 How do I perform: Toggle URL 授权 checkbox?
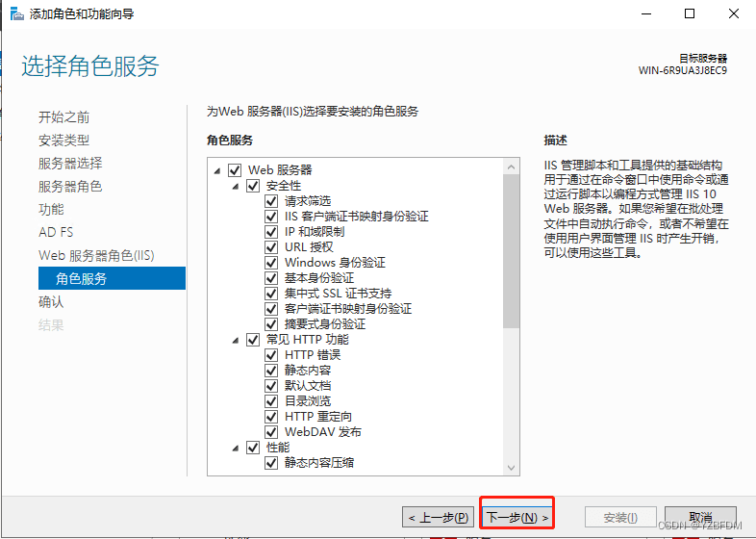271,247
